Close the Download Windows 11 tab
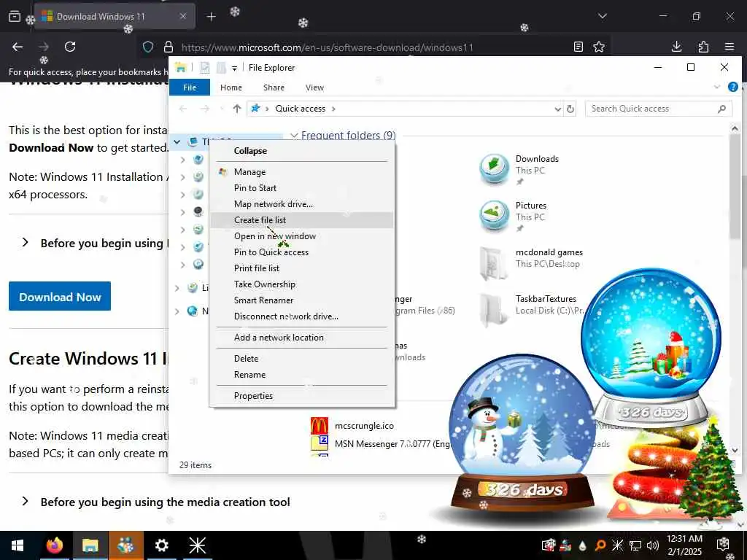This screenshot has width=747, height=560. (x=183, y=16)
